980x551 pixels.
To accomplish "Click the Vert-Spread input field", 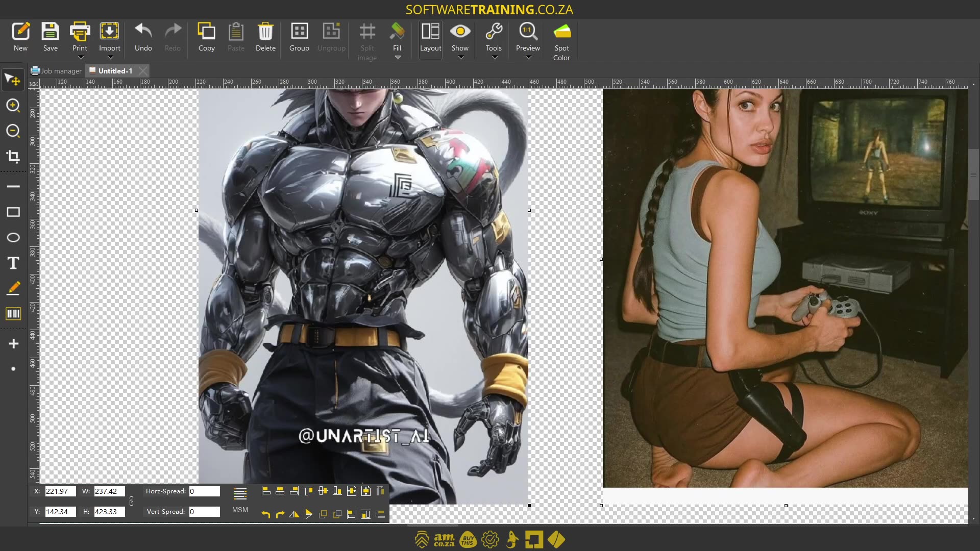I will [204, 512].
